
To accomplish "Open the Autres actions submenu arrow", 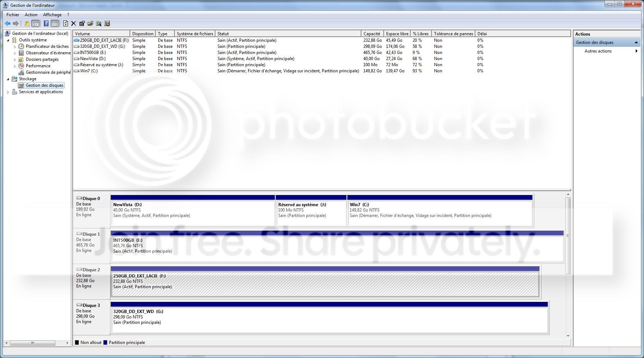I will pyautogui.click(x=636, y=51).
